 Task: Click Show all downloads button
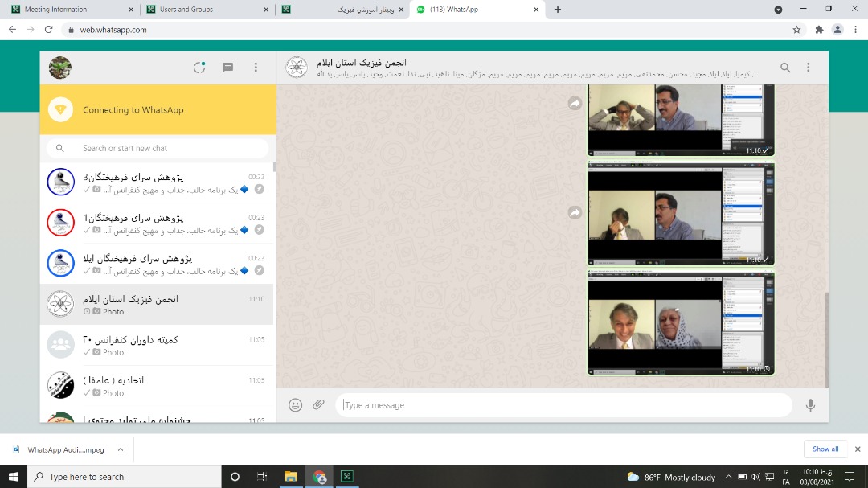click(x=825, y=449)
